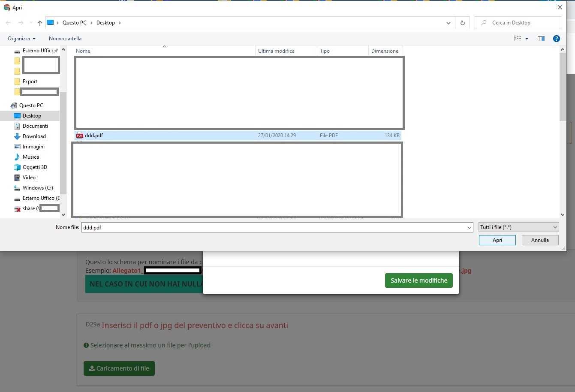This screenshot has width=575, height=392.
Task: Select the Download arrow icon in the navigation pane
Action: click(x=17, y=136)
